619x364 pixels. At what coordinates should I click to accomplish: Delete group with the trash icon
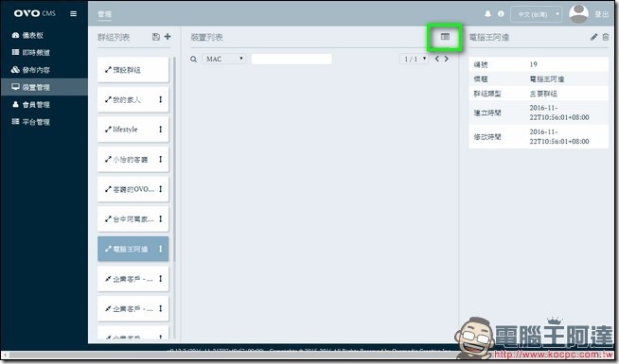click(x=606, y=37)
